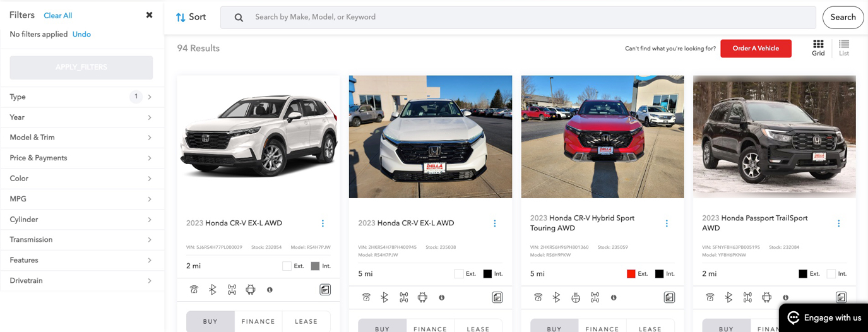
Task: Expand the Type filter
Action: (81, 97)
